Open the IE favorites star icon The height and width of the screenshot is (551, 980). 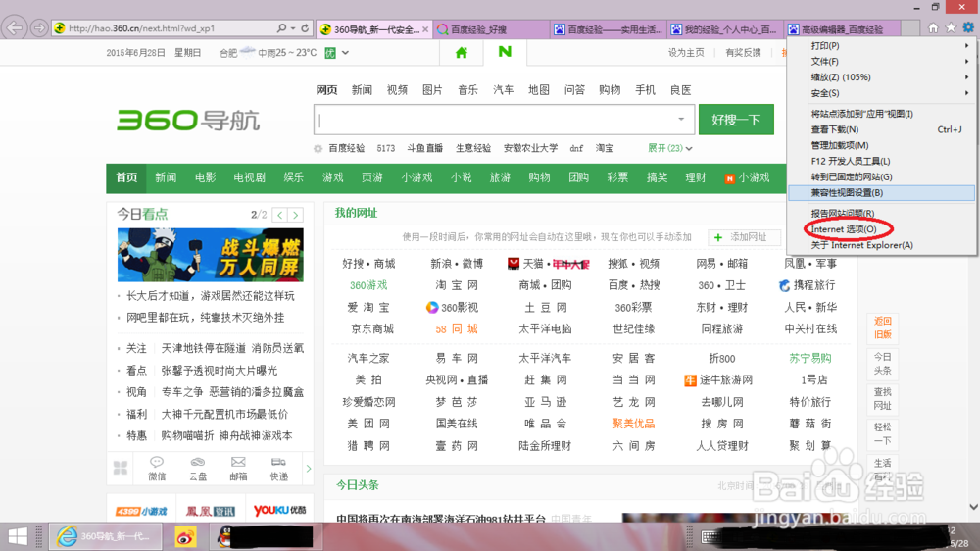(x=951, y=28)
